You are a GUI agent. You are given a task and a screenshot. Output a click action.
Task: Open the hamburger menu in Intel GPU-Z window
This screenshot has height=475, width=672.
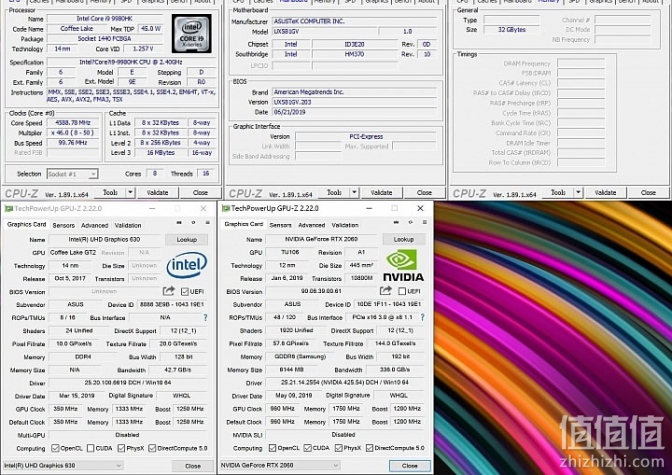207,222
